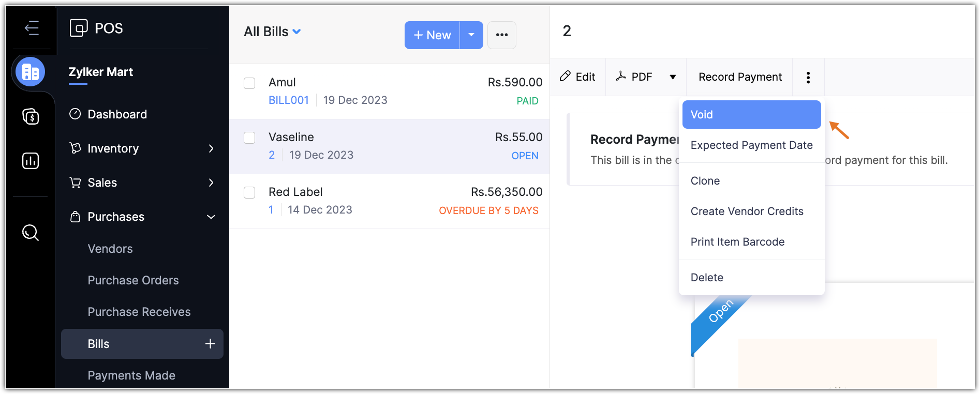Click the Edit button in bill toolbar
Image resolution: width=980 pixels, height=394 pixels.
tap(578, 77)
